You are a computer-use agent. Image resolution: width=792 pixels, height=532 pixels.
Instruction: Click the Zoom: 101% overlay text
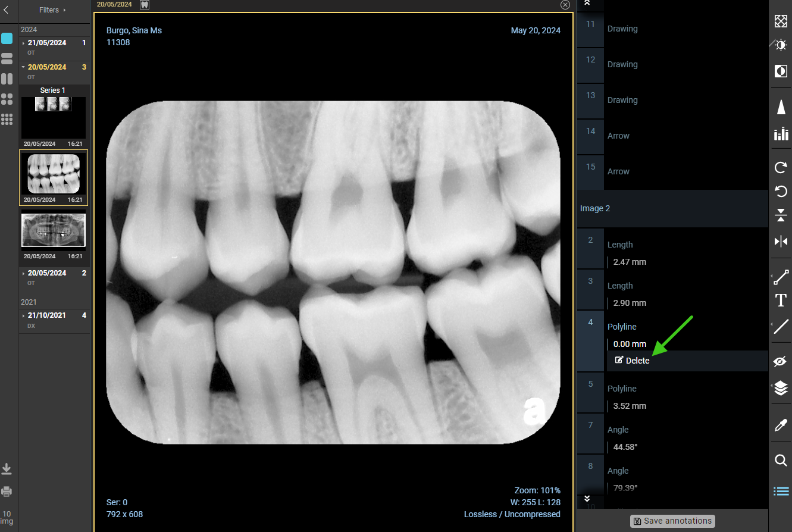(537, 490)
